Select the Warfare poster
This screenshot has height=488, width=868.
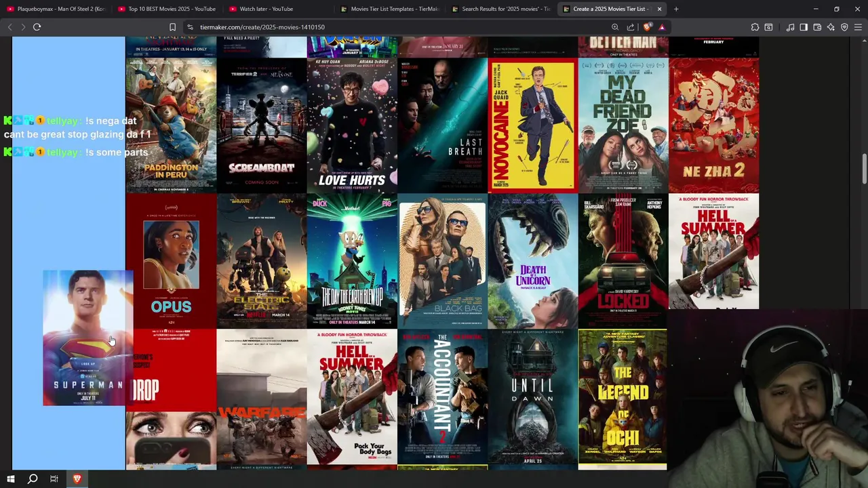(x=262, y=396)
